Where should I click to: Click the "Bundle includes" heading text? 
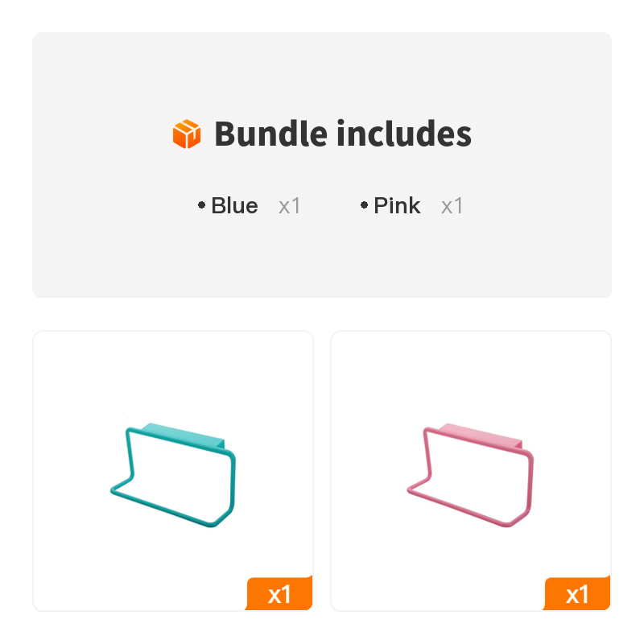(x=342, y=134)
